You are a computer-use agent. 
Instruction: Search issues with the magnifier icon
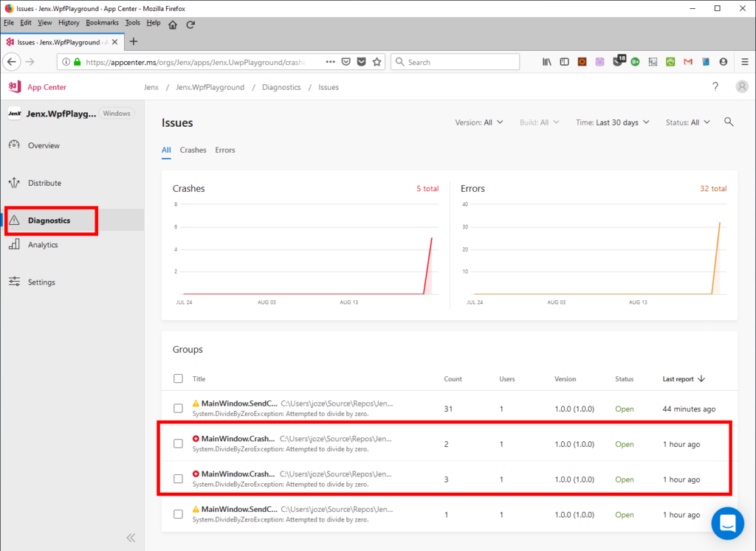click(729, 122)
